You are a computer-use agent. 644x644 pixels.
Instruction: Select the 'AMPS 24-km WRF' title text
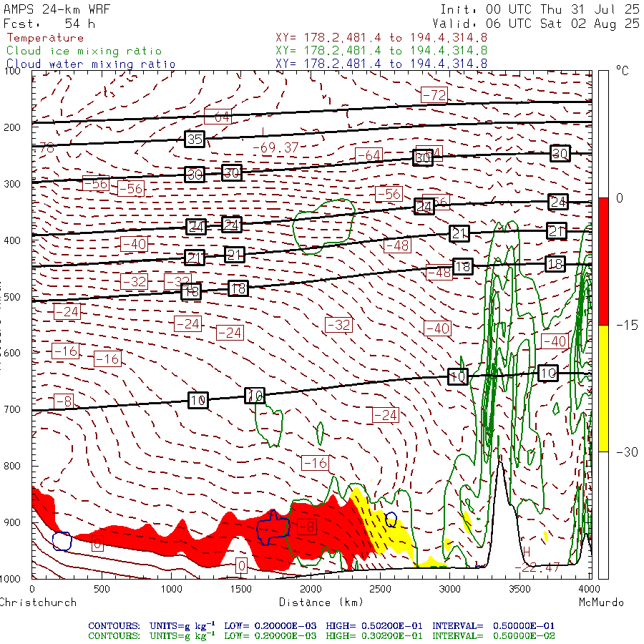tap(57, 9)
